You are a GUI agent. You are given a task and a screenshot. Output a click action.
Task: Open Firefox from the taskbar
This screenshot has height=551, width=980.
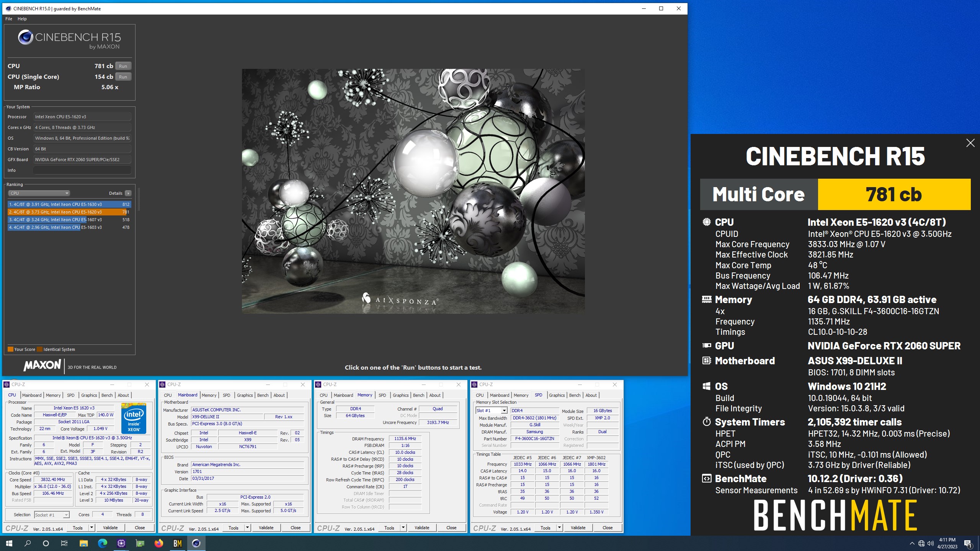point(158,543)
